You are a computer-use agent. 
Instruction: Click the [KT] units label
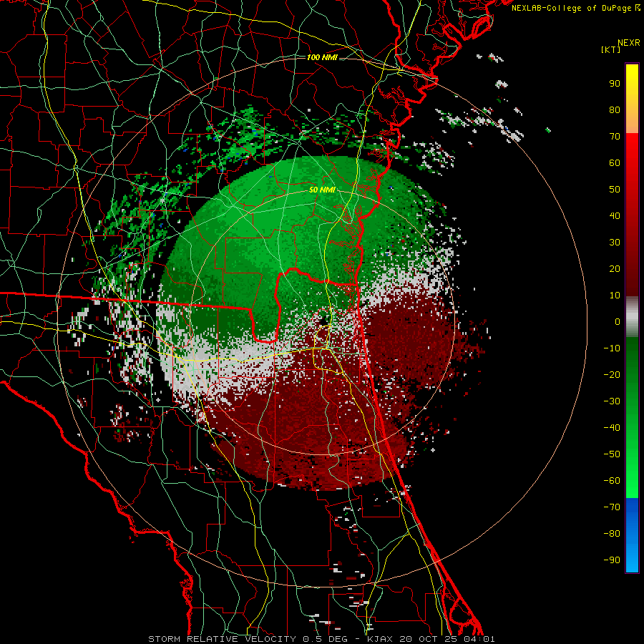point(610,49)
